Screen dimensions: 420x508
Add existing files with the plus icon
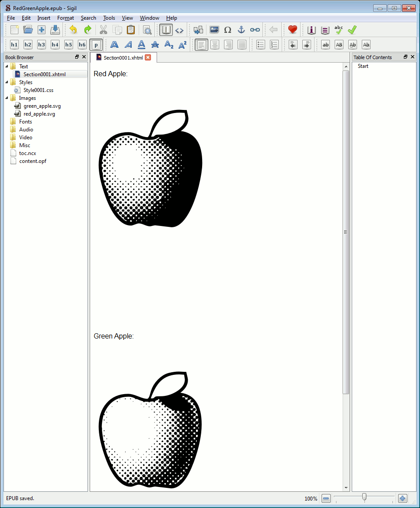click(42, 30)
